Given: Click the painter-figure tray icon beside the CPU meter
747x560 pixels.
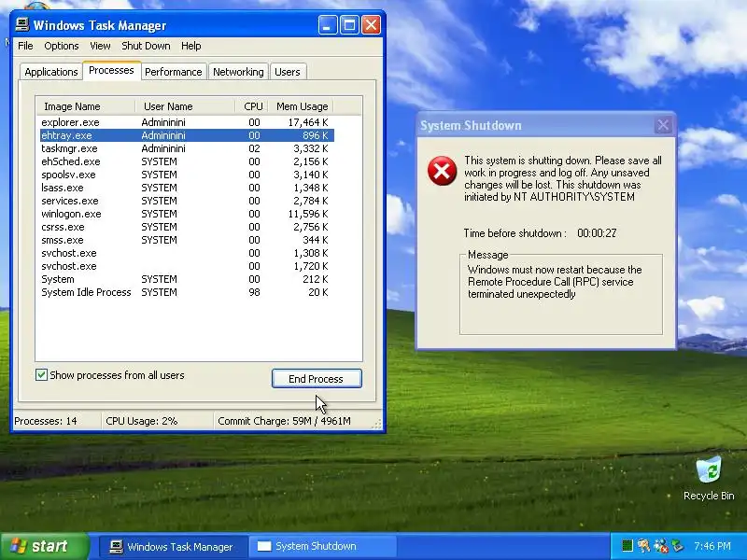Looking at the screenshot, I should pyautogui.click(x=643, y=546).
